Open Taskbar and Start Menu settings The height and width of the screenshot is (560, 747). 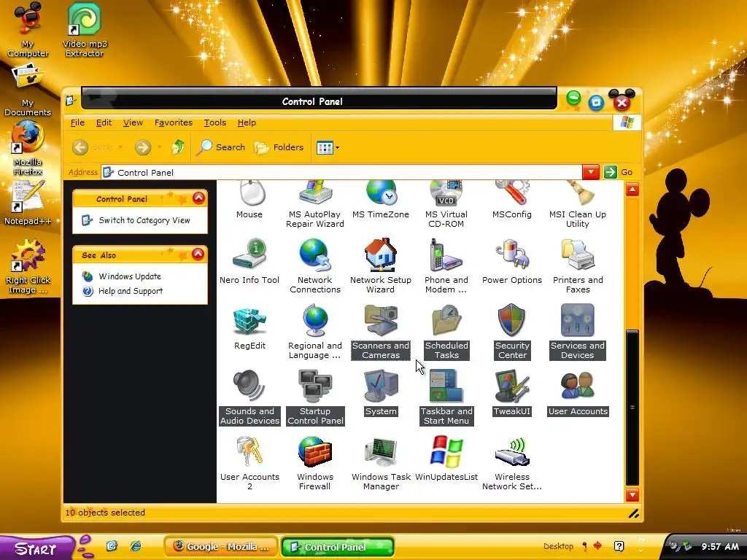[446, 397]
